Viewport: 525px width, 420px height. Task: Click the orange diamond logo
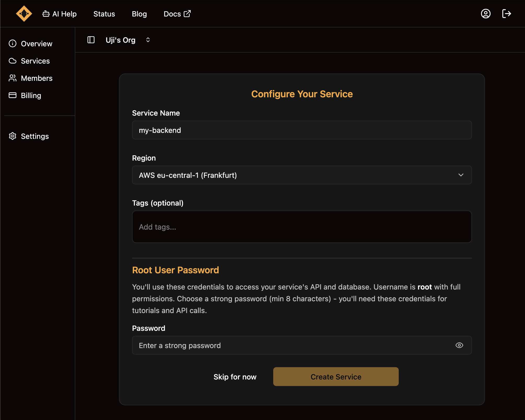click(x=24, y=14)
